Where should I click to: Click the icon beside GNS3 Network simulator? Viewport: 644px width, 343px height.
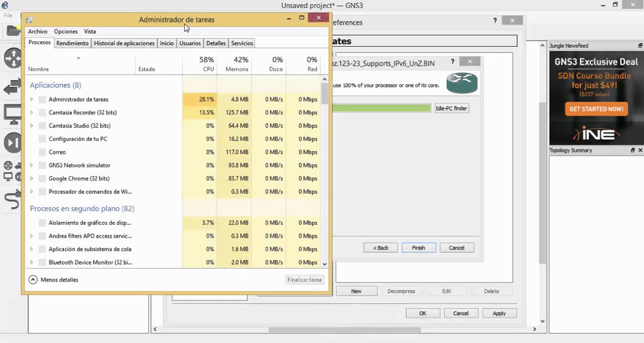pyautogui.click(x=42, y=165)
